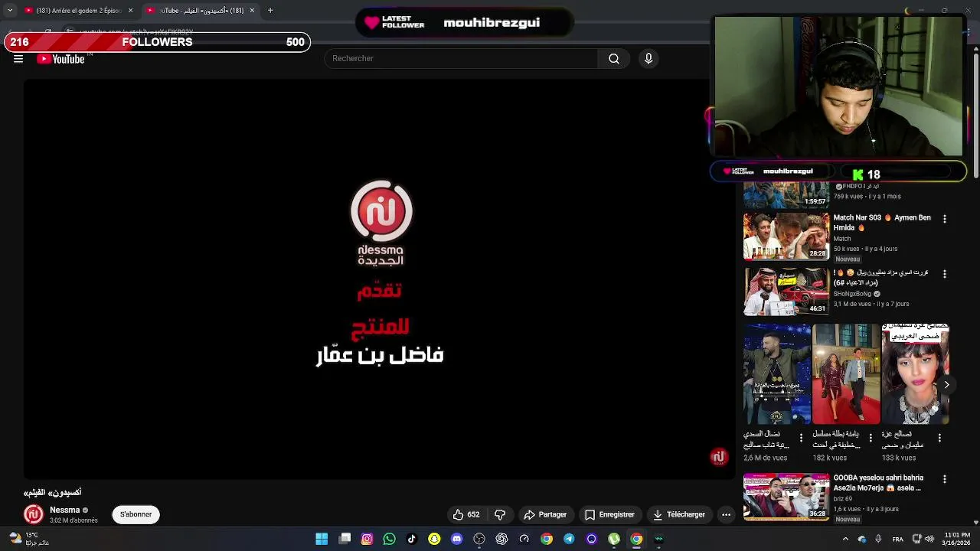Open WhatsApp from the taskbar
Image resolution: width=980 pixels, height=551 pixels.
click(x=389, y=539)
